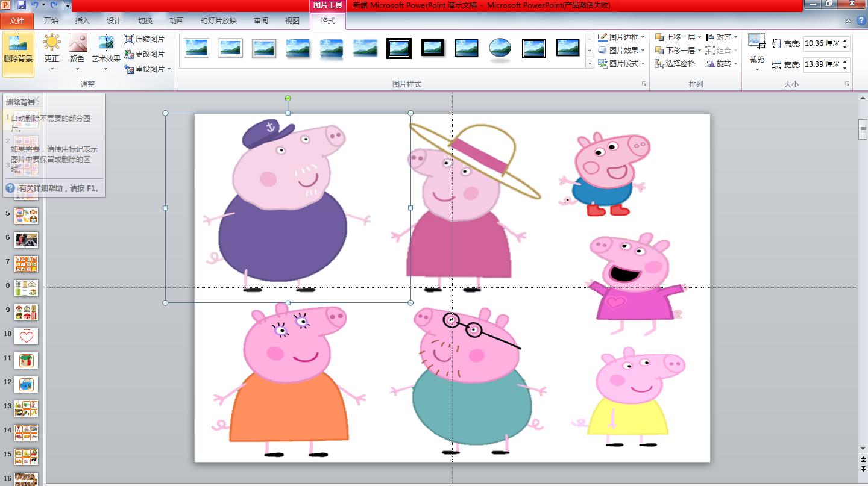
Task: Expand the Bring Forward (上移一层) dropdown arrow
Action: 699,37
